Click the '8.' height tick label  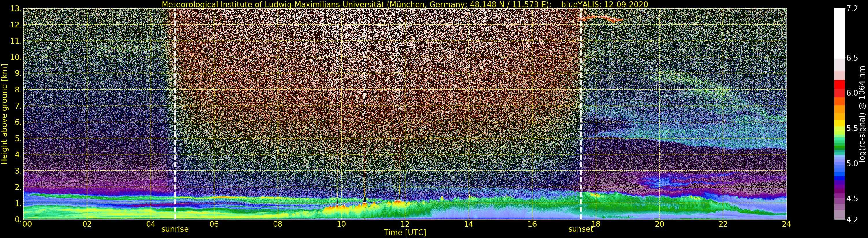(18, 90)
